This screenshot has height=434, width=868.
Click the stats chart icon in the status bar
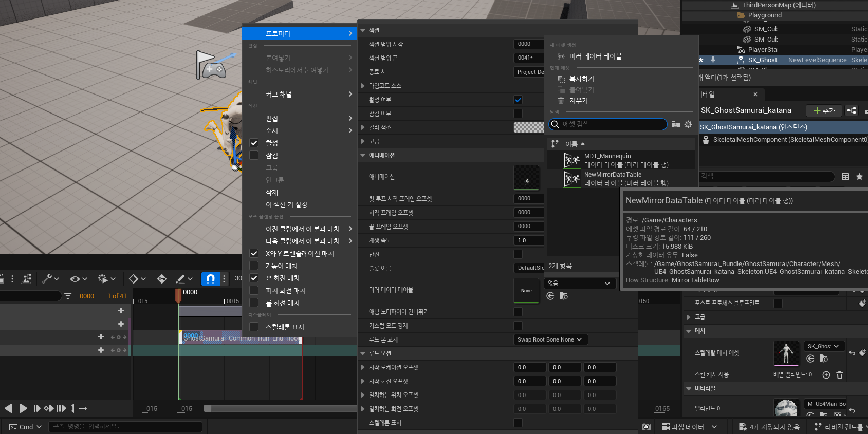point(647,427)
